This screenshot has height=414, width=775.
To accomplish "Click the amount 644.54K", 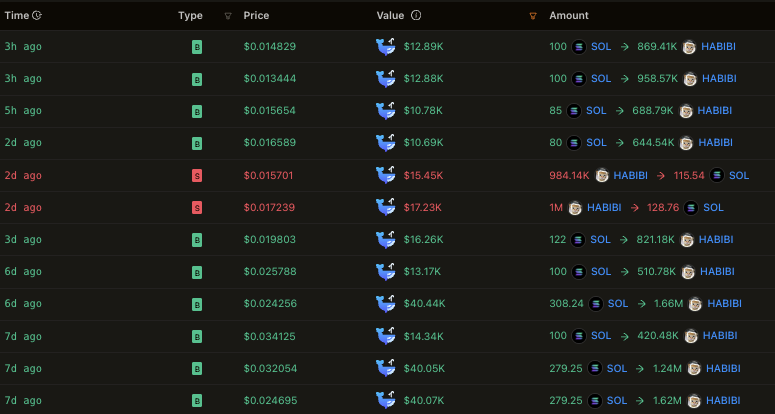I will point(653,143).
